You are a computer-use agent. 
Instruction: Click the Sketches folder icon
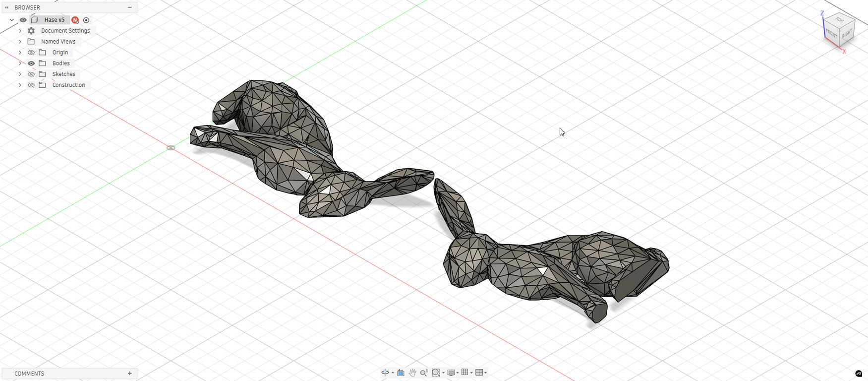pyautogui.click(x=43, y=74)
